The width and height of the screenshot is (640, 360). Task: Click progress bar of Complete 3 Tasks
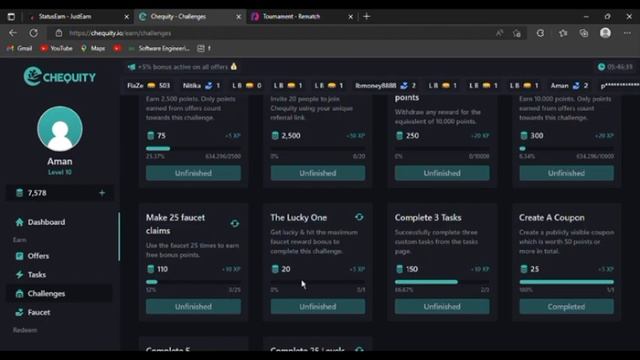442,282
